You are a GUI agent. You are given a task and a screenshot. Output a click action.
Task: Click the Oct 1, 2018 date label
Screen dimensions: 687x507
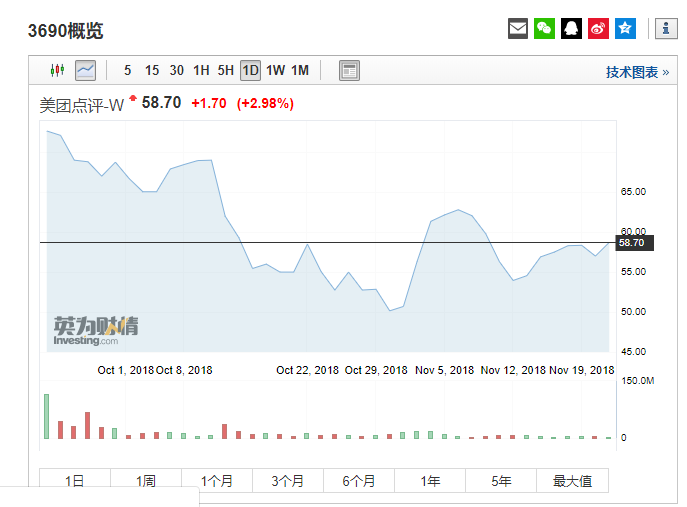126,370
